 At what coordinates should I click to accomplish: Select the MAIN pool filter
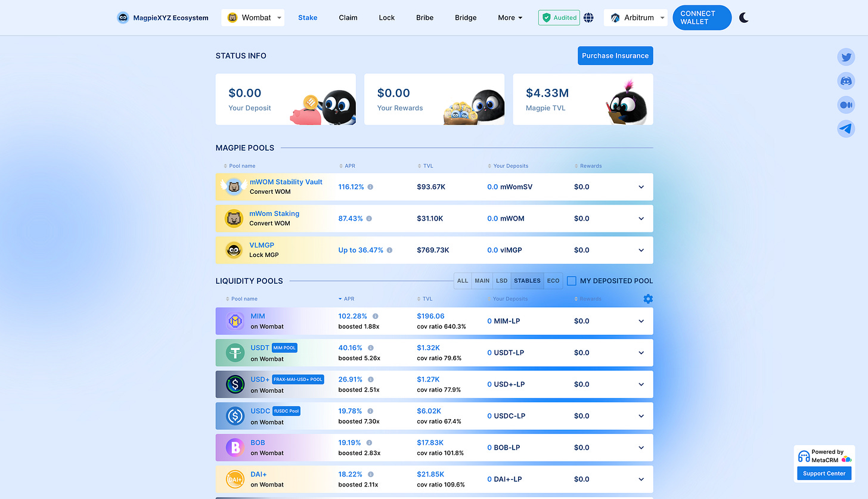[x=482, y=281]
